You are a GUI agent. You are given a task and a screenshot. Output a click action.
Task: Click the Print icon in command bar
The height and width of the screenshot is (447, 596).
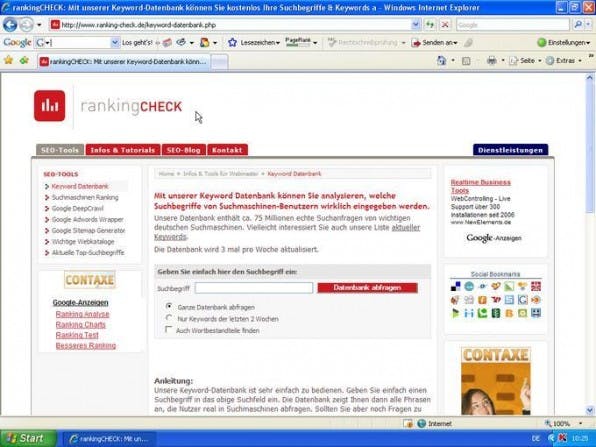[x=491, y=60]
